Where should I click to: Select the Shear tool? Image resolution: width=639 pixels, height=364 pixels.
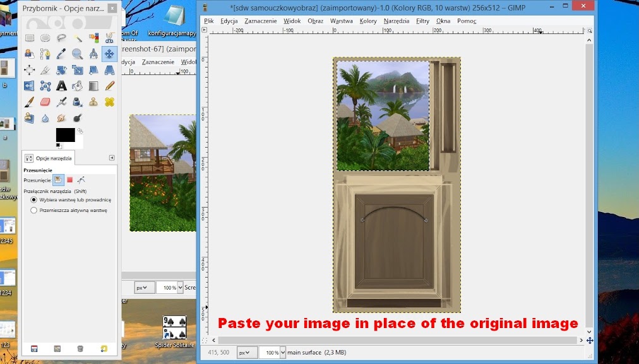(93, 70)
